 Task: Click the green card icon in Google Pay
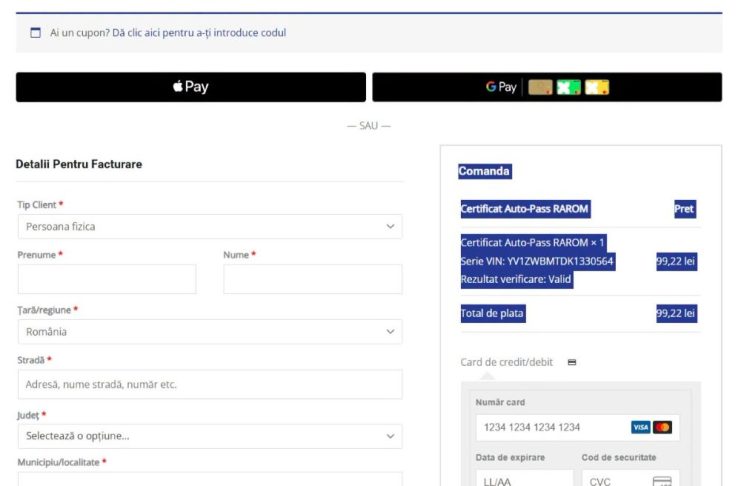(569, 87)
